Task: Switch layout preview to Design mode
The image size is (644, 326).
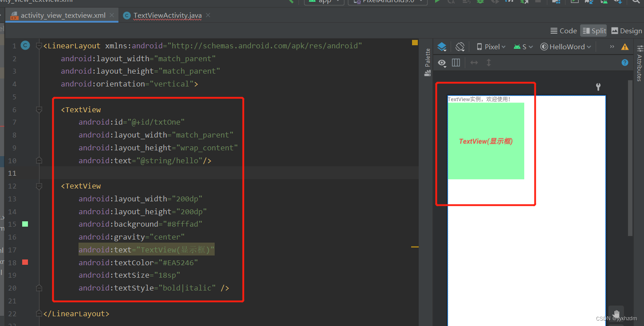Action: pyautogui.click(x=626, y=31)
